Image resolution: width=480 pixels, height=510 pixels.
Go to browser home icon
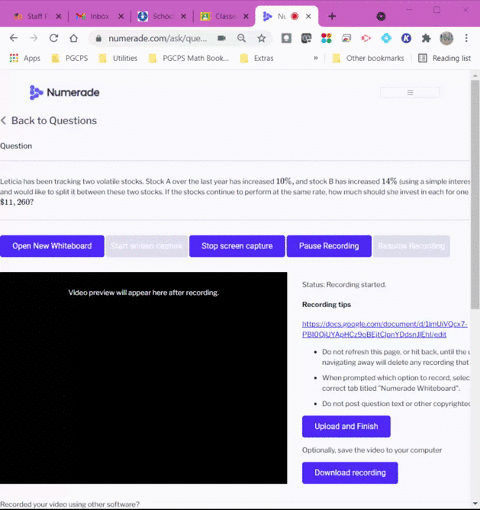[73, 38]
